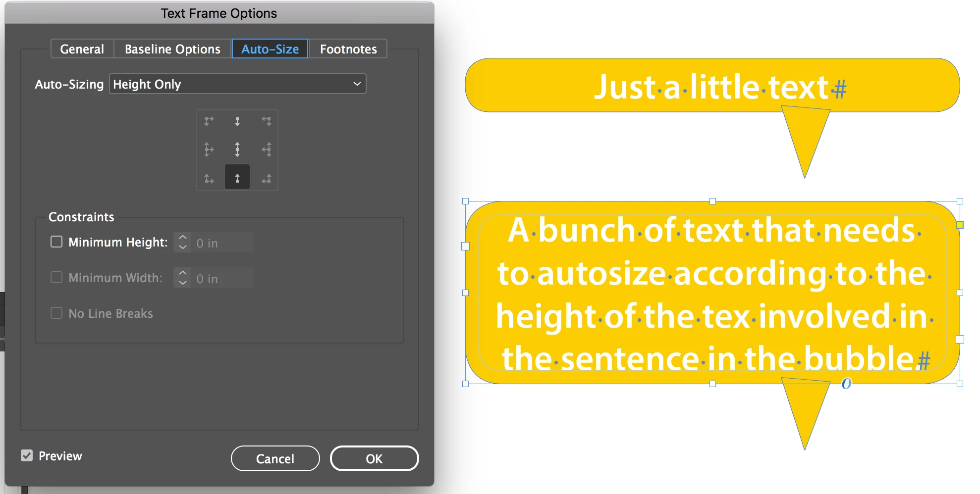The image size is (980, 494).
Task: Select top-left anchor point in reference grid
Action: (x=209, y=121)
